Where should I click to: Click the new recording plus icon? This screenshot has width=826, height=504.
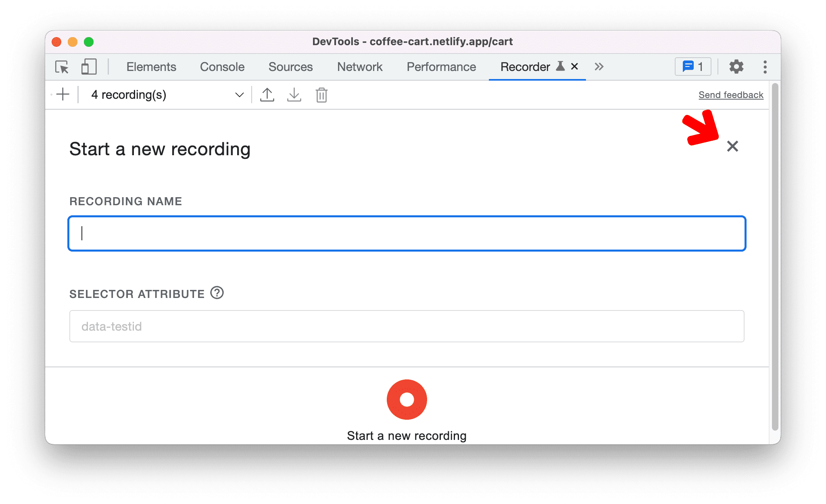(64, 94)
